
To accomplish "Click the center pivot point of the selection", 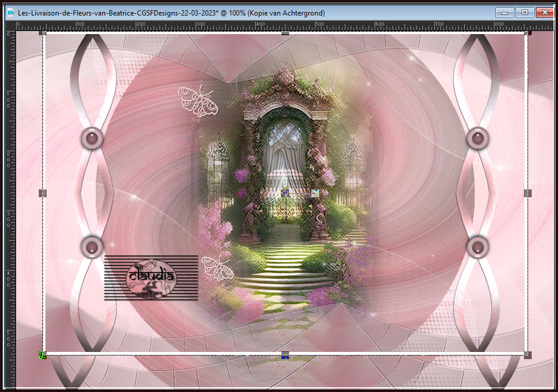I will click(285, 193).
